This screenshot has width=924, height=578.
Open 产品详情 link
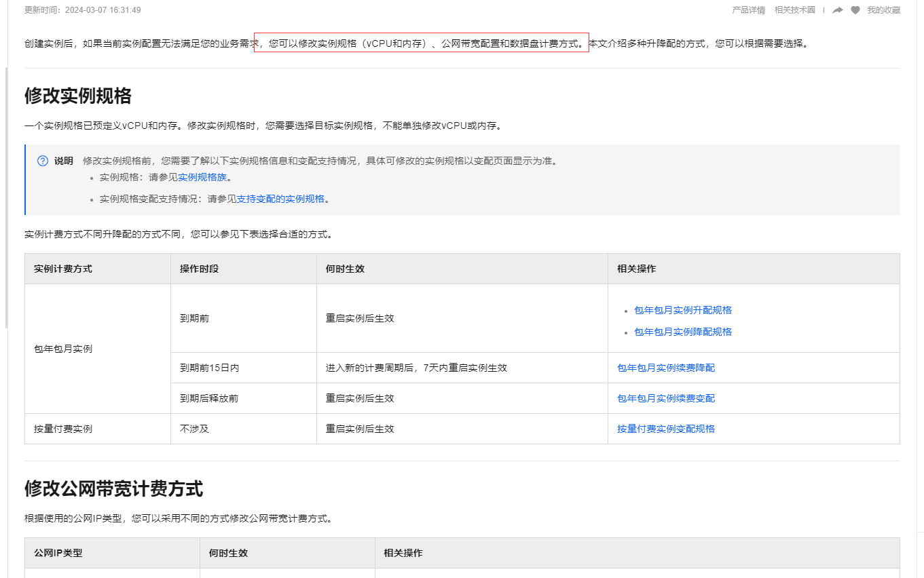[749, 10]
